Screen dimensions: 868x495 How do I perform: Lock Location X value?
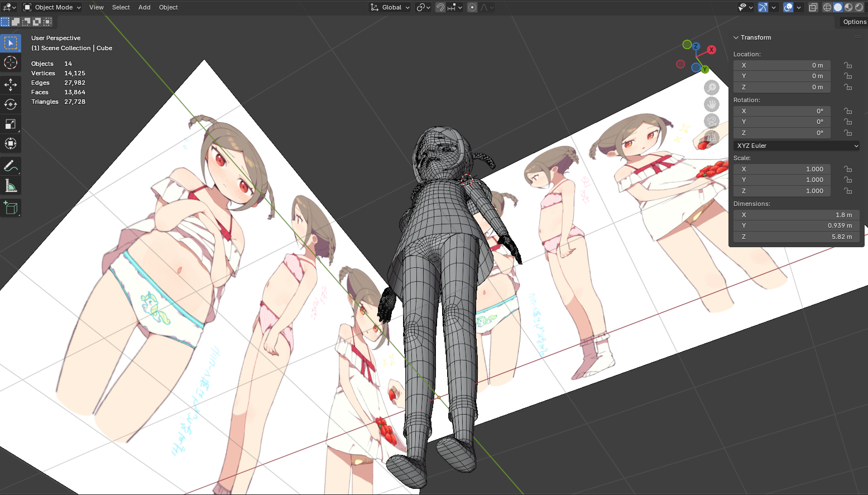[848, 65]
